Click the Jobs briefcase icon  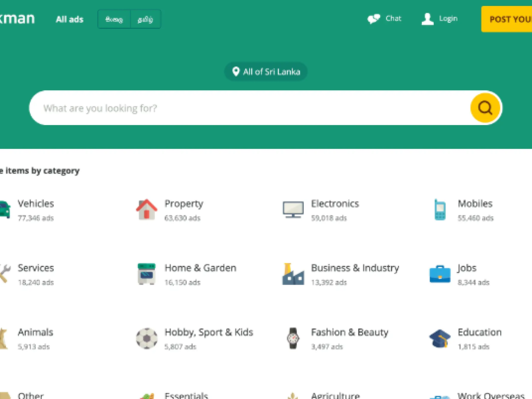(440, 273)
